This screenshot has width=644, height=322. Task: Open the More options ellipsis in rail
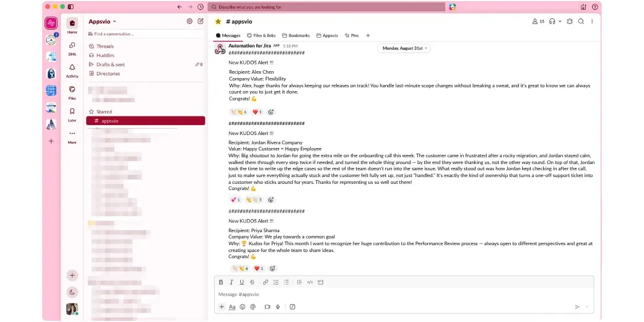(72, 133)
